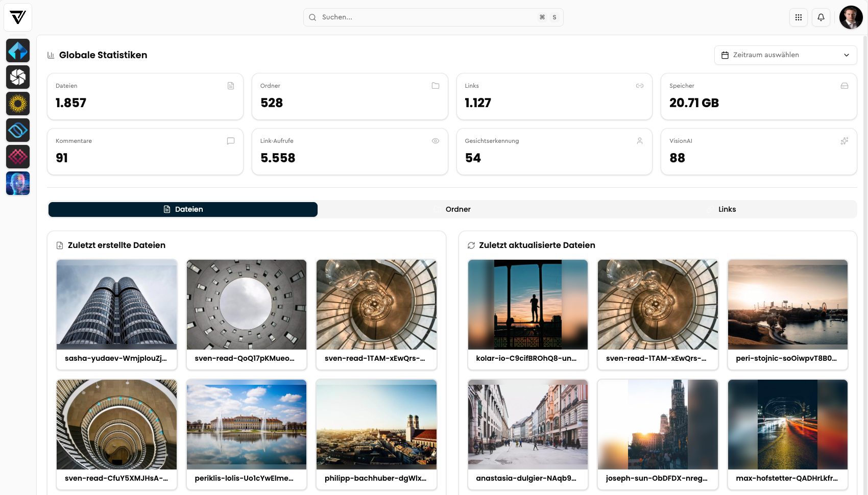Image resolution: width=868 pixels, height=495 pixels.
Task: Open the anastasia-dulgier street thumbnail
Action: click(x=528, y=425)
